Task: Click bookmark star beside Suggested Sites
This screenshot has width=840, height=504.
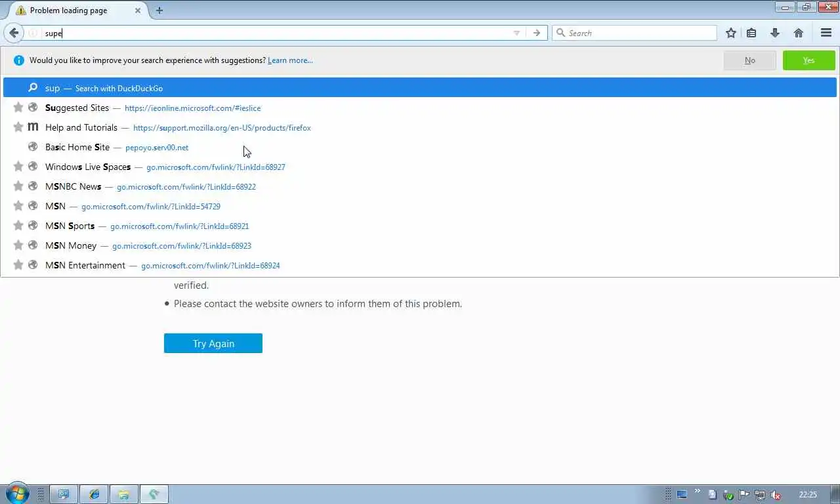Action: pyautogui.click(x=18, y=108)
